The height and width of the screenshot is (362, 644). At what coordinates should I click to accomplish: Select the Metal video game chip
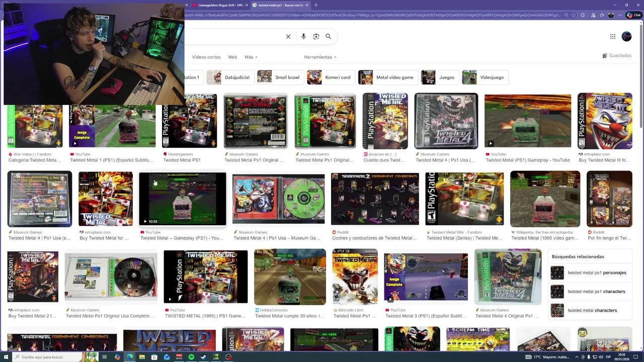pos(387,77)
